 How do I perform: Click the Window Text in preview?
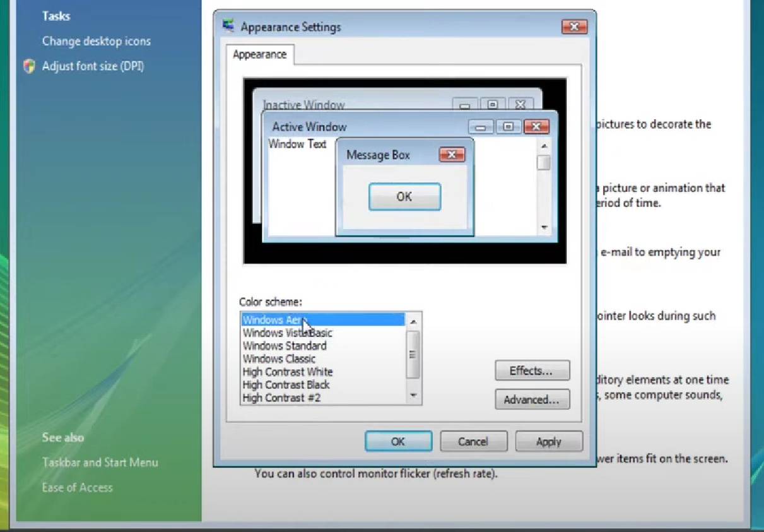[297, 144]
